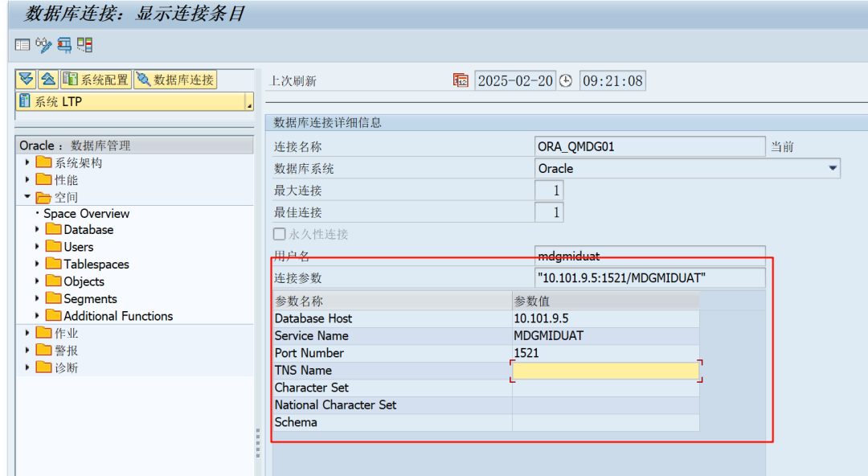
Task: Expand the 系统架构 folder
Action: point(27,162)
